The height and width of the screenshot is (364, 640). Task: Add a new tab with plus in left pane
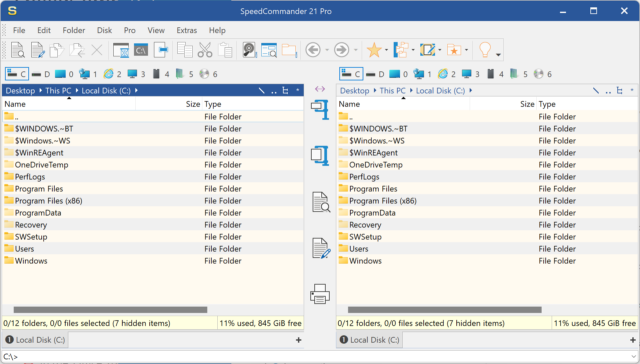click(298, 340)
